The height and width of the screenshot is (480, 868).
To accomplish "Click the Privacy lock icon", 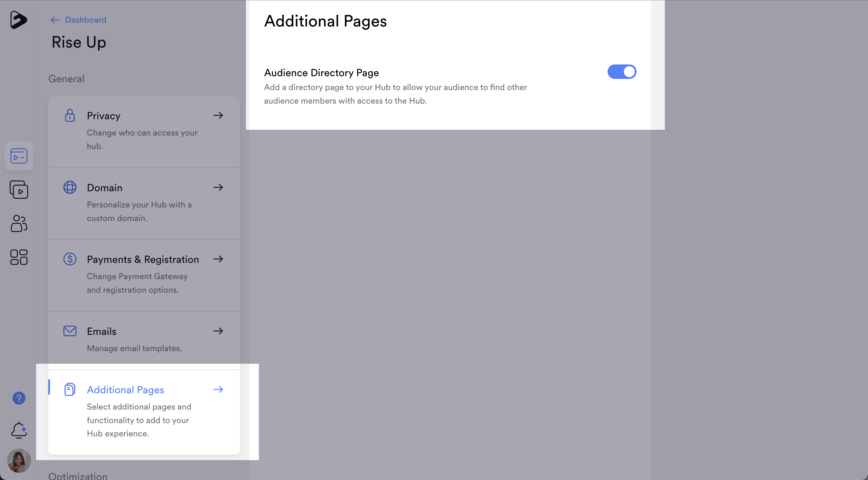I will 70,115.
